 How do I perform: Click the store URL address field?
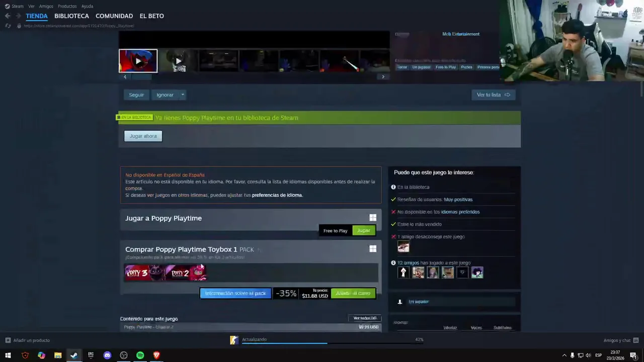coord(78,26)
